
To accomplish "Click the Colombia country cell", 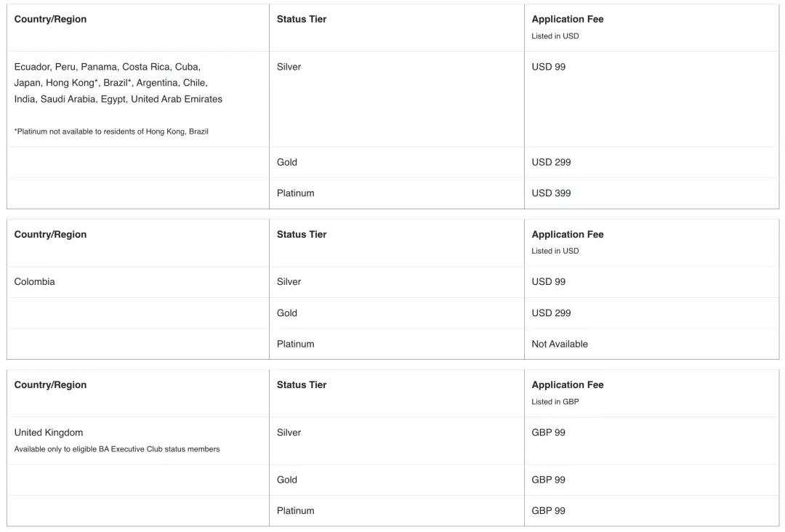I will (34, 282).
